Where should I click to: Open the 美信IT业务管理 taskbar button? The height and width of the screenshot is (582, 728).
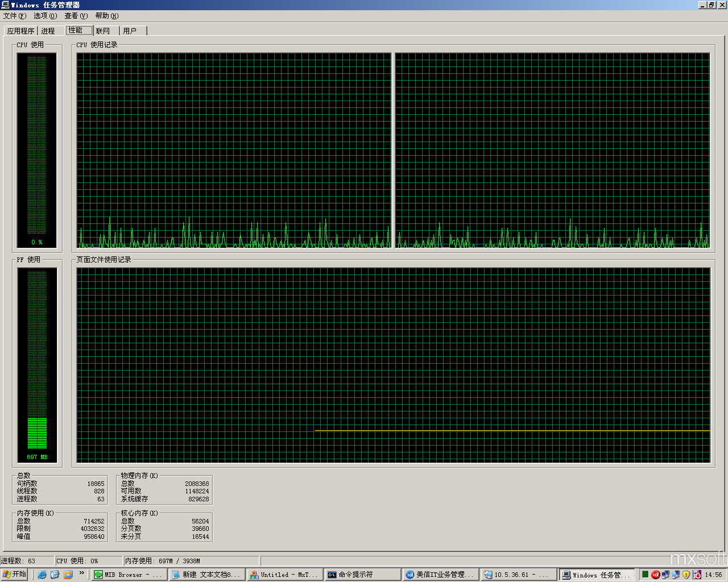(x=440, y=575)
